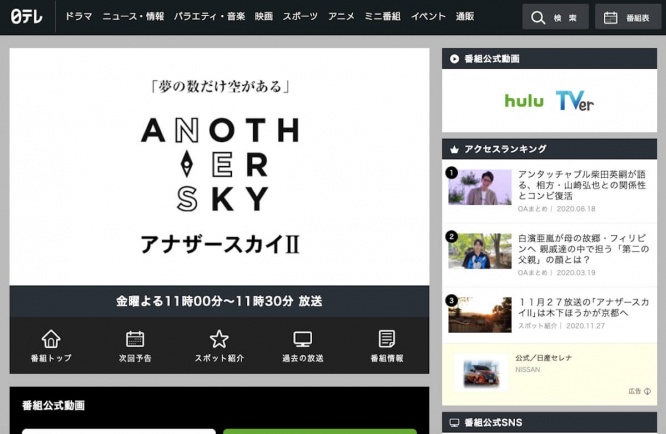
Task: Click the 検索 search button label
Action: (565, 18)
